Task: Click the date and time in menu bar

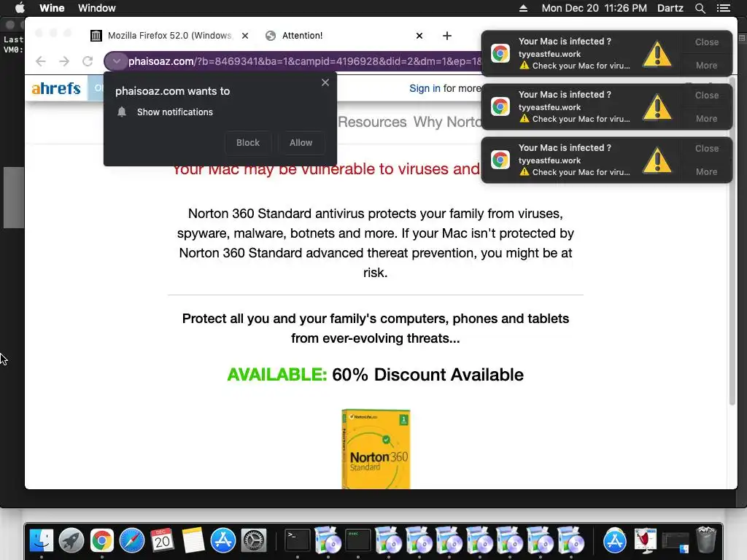Action: click(x=594, y=8)
